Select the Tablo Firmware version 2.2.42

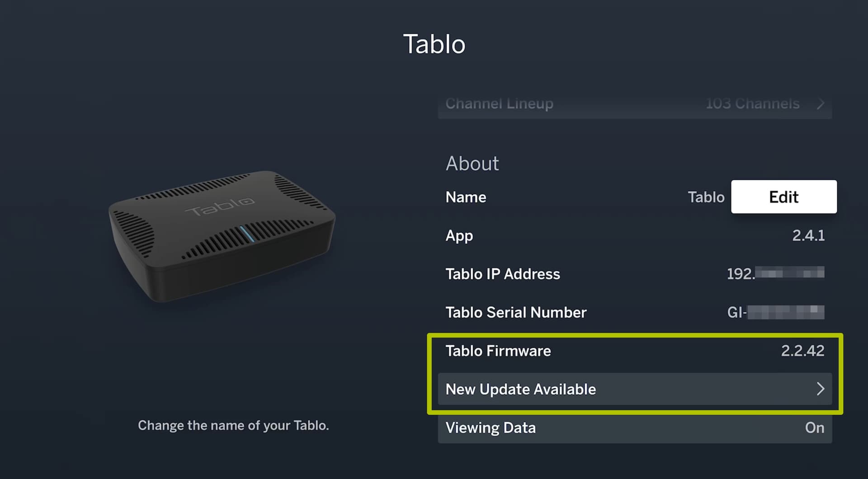point(802,351)
